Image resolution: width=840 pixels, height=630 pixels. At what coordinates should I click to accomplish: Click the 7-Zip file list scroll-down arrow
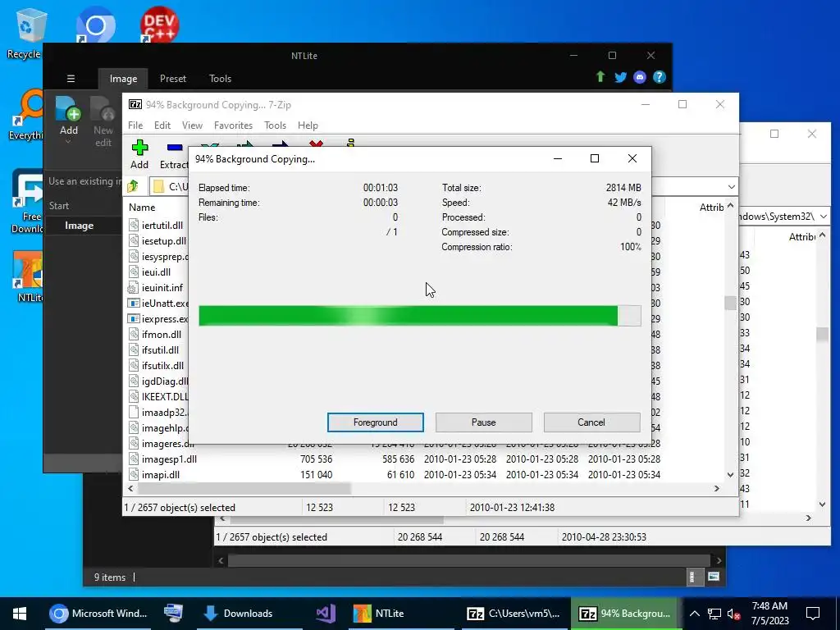[730, 475]
